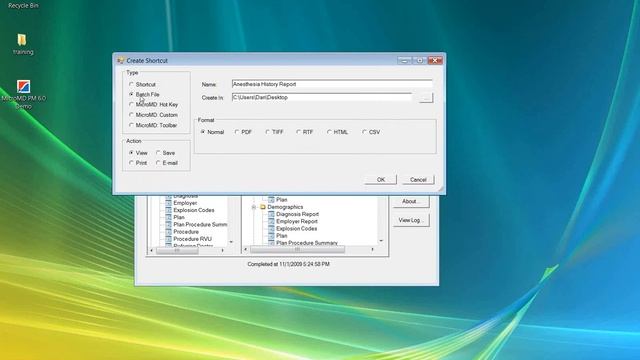Choose MicroMD: Custom type
640x360 pixels.
(153, 115)
